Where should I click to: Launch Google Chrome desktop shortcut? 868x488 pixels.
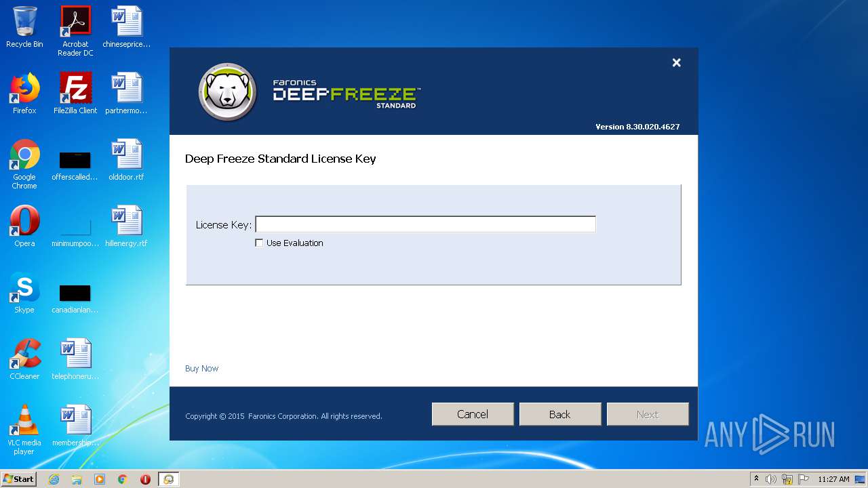pos(24,164)
